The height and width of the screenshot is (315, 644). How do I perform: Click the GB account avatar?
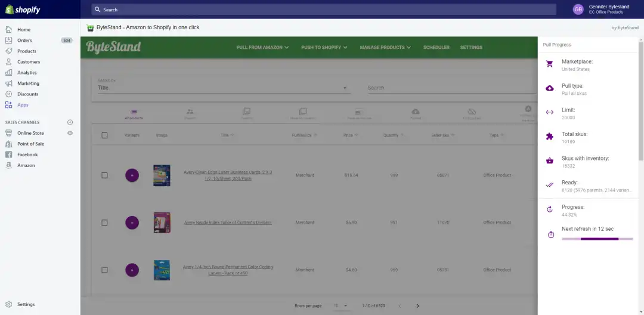pyautogui.click(x=578, y=10)
